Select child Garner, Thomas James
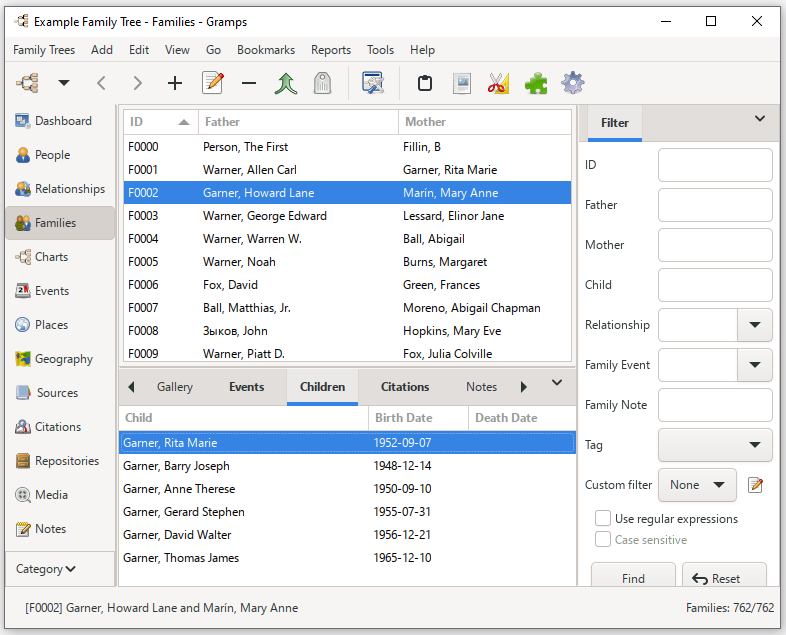This screenshot has width=786, height=635. [x=347, y=558]
